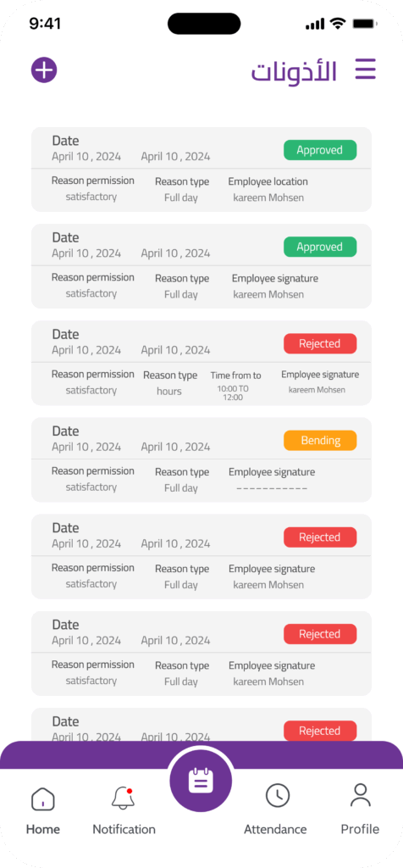Click the second card's Approved badge
403x868 pixels.
[320, 247]
